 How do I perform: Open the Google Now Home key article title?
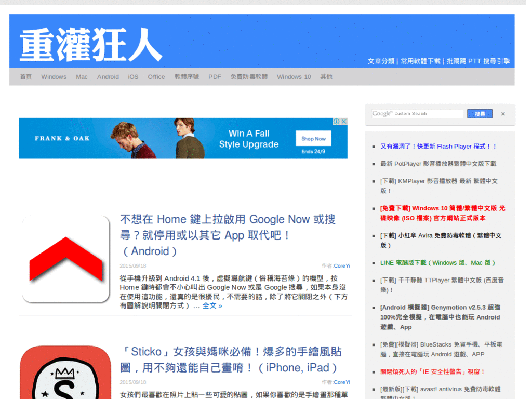coord(228,235)
